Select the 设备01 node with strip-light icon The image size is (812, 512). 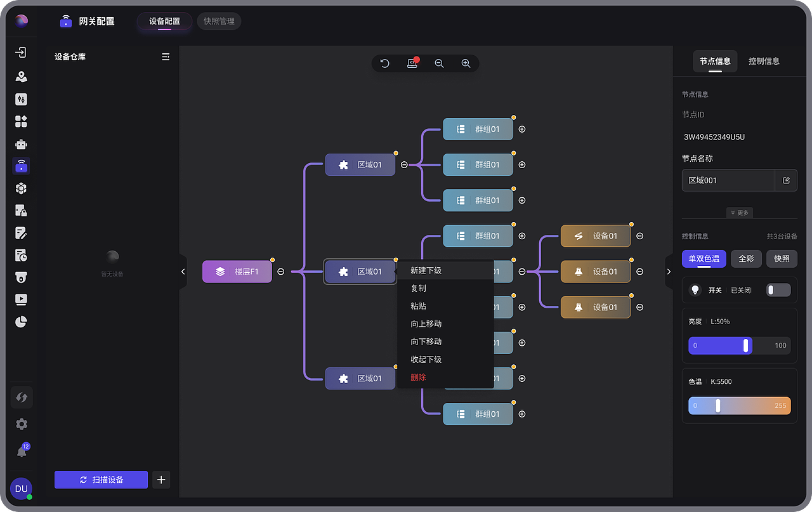(x=596, y=236)
